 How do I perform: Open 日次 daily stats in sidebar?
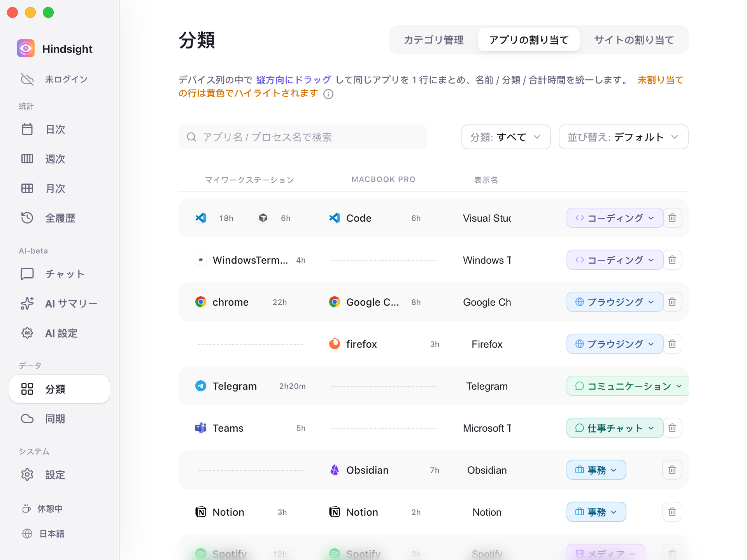(x=60, y=129)
